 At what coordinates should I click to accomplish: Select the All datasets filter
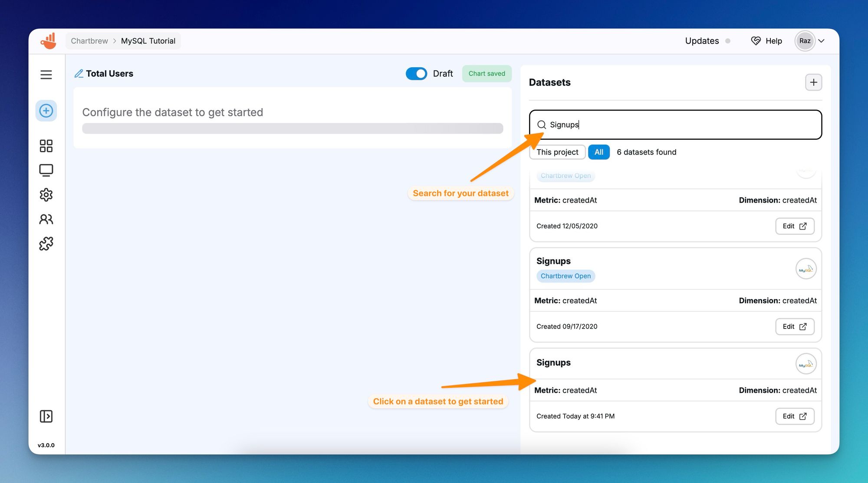coord(598,152)
